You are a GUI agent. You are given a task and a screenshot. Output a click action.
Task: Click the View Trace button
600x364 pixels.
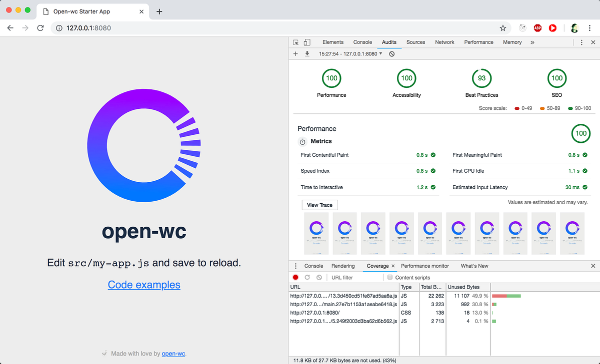[x=319, y=205]
